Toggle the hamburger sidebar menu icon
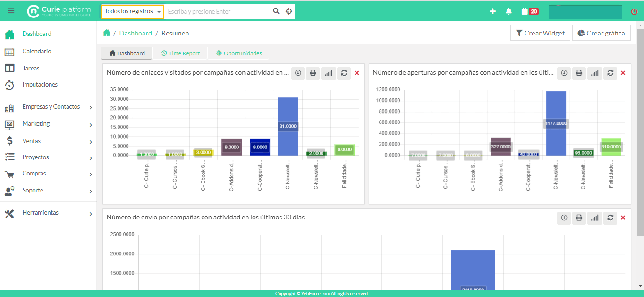Image resolution: width=644 pixels, height=297 pixels. pos(11,11)
